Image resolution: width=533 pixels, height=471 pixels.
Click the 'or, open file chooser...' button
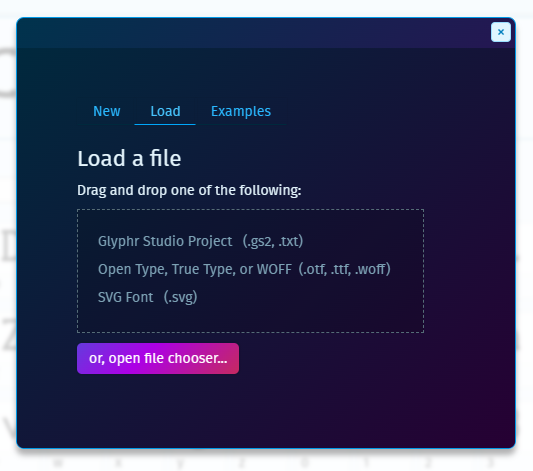(x=158, y=358)
